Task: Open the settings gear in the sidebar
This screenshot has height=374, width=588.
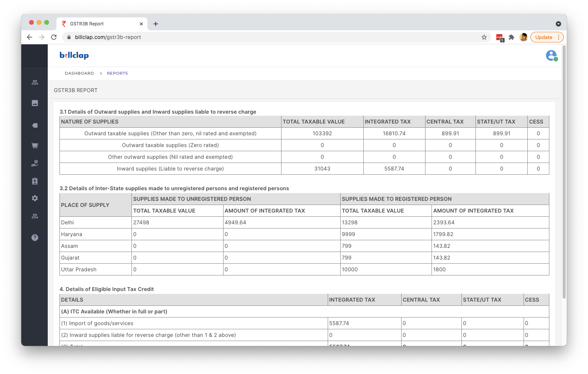Action: pyautogui.click(x=35, y=198)
